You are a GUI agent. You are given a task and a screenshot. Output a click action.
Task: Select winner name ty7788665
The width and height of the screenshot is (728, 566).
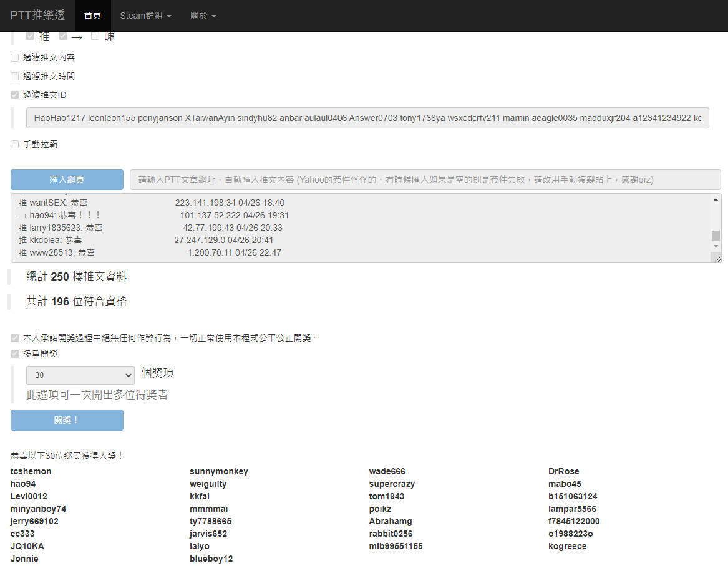[210, 522]
